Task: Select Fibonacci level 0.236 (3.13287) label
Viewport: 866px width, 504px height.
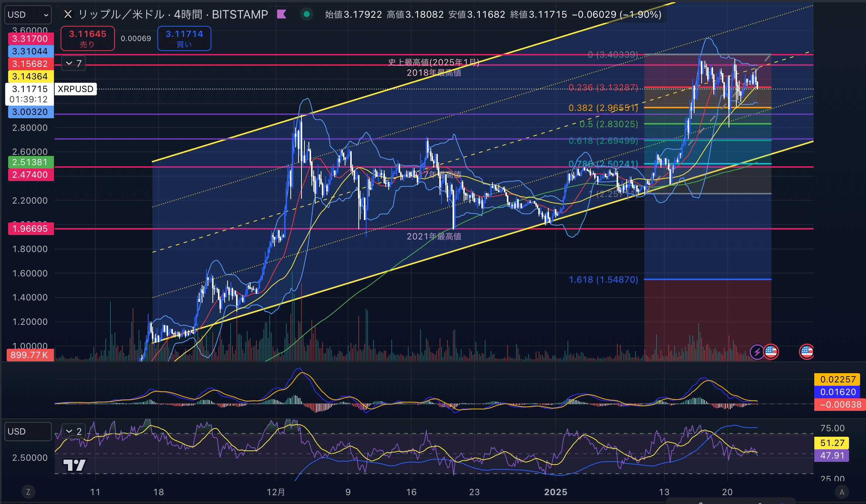Action: (603, 88)
